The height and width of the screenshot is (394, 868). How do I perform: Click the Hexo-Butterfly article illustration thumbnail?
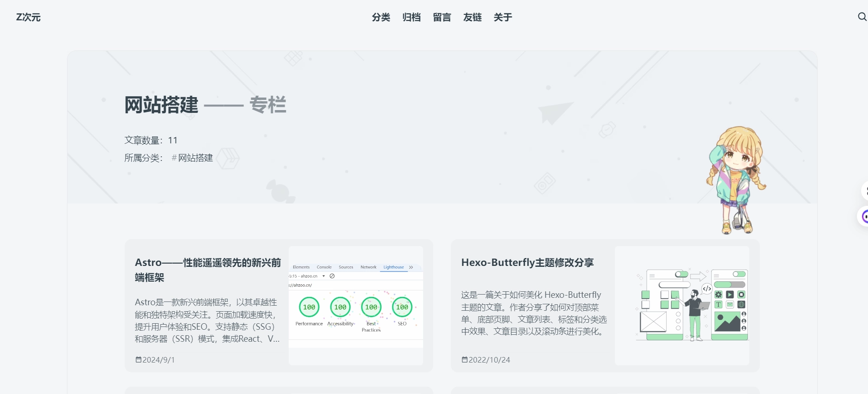[682, 306]
